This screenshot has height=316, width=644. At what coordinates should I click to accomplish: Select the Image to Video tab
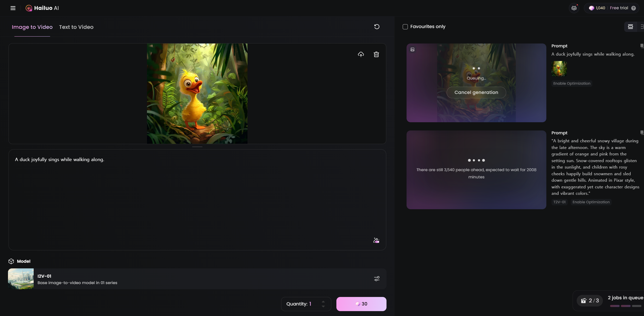pos(32,27)
